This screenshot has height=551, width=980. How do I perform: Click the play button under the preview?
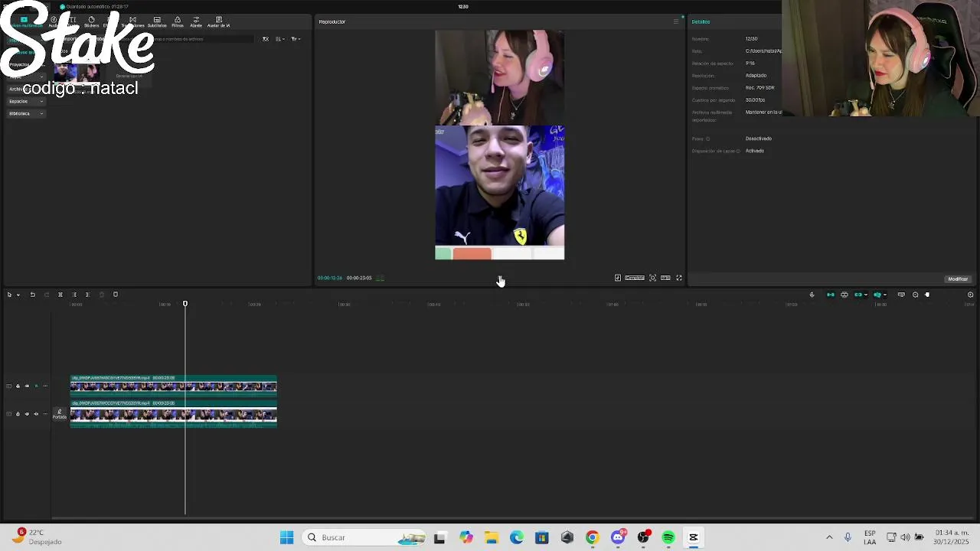pyautogui.click(x=500, y=279)
